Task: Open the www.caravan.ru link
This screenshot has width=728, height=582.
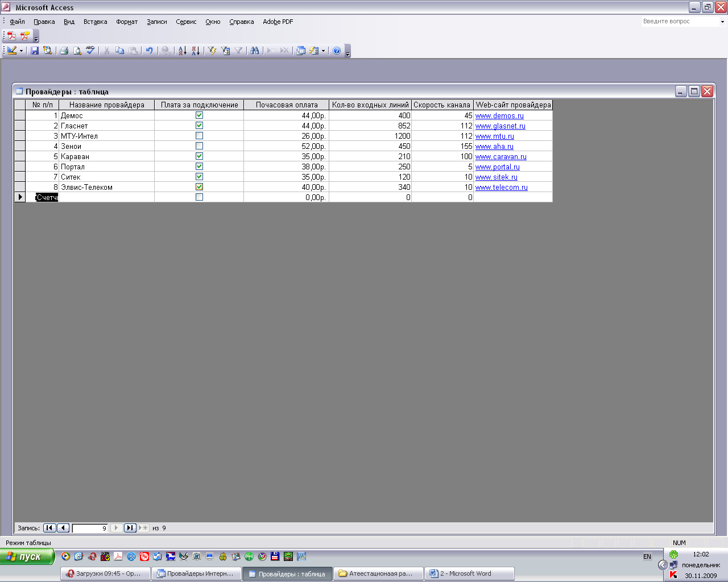Action: (501, 157)
